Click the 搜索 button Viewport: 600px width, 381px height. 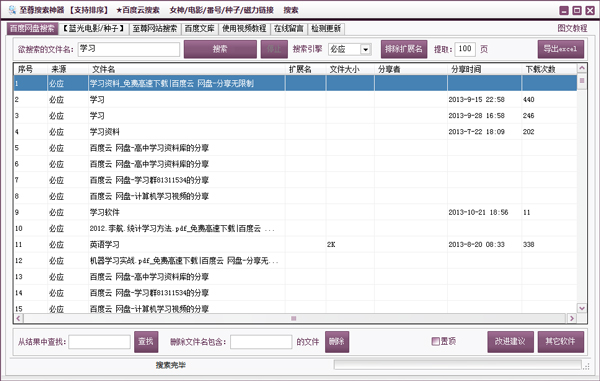tap(220, 49)
